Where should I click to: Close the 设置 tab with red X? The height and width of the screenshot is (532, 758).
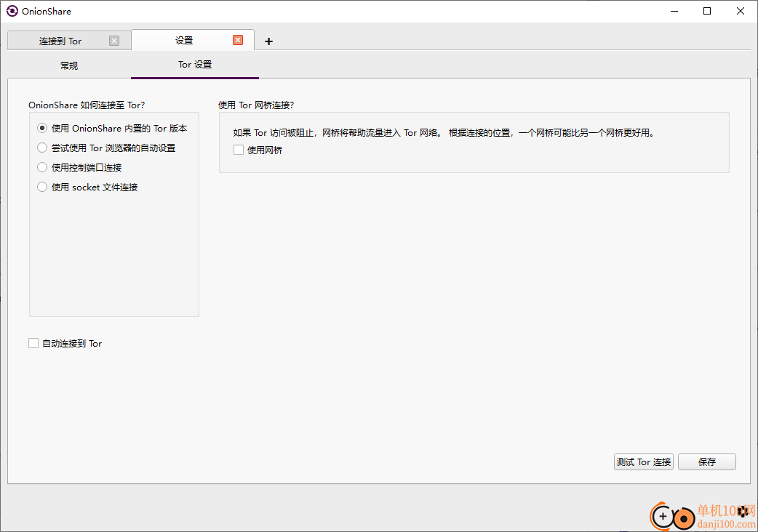tap(238, 40)
